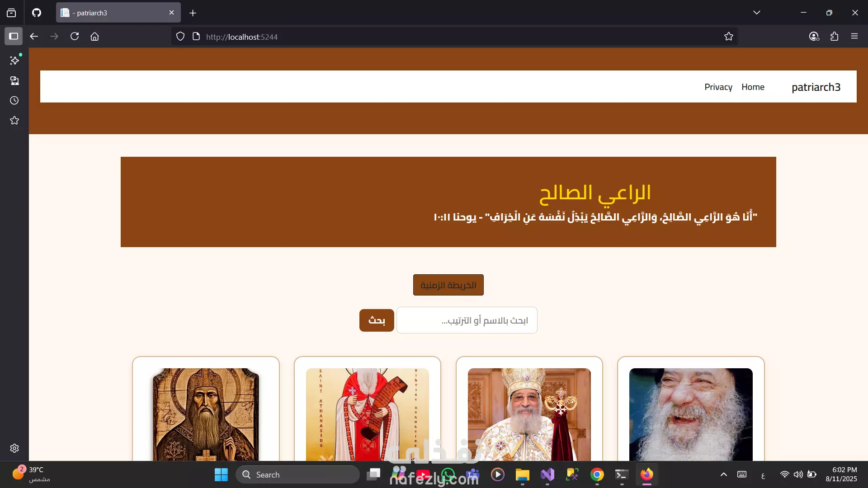Click the patriarch3 brand link
Image resolution: width=868 pixels, height=488 pixels.
point(816,87)
